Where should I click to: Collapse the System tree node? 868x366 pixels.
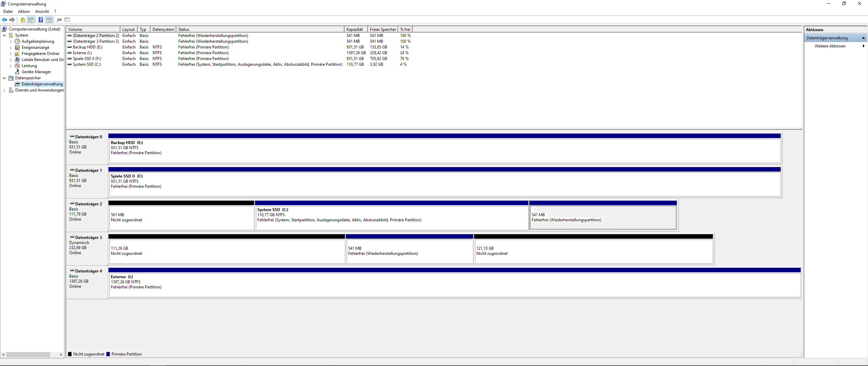4,35
